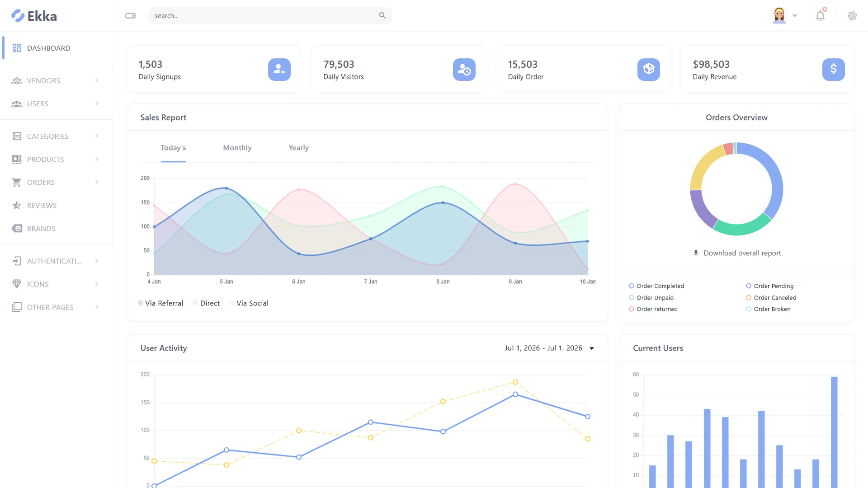This screenshot has width=868, height=488.
Task: Expand the Users submenu chevron
Action: tap(97, 103)
